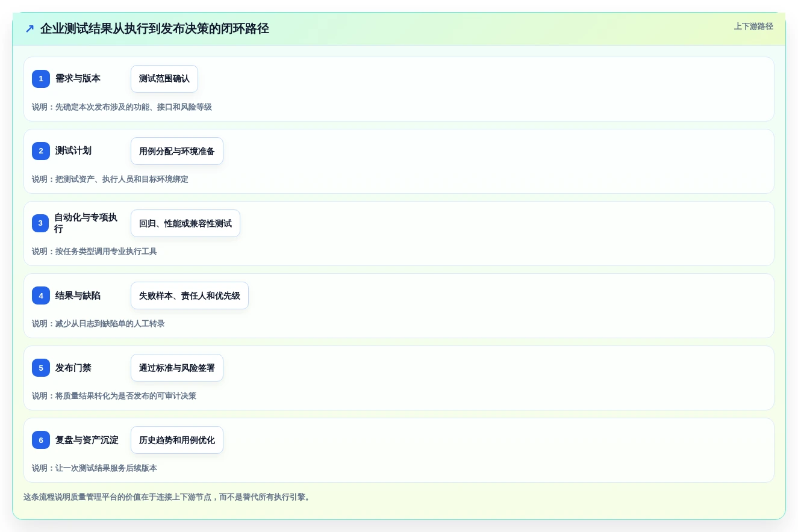This screenshot has width=798, height=532.
Task: Click the 结果与缺陷 step title
Action: pyautogui.click(x=78, y=295)
